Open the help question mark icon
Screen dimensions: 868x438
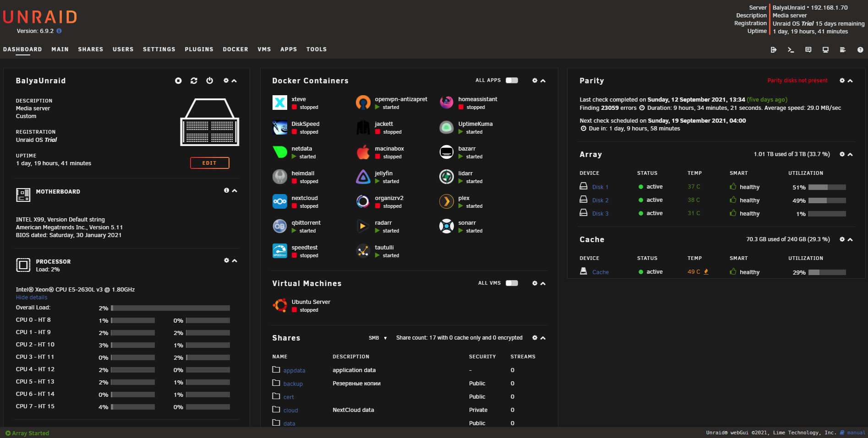(860, 50)
